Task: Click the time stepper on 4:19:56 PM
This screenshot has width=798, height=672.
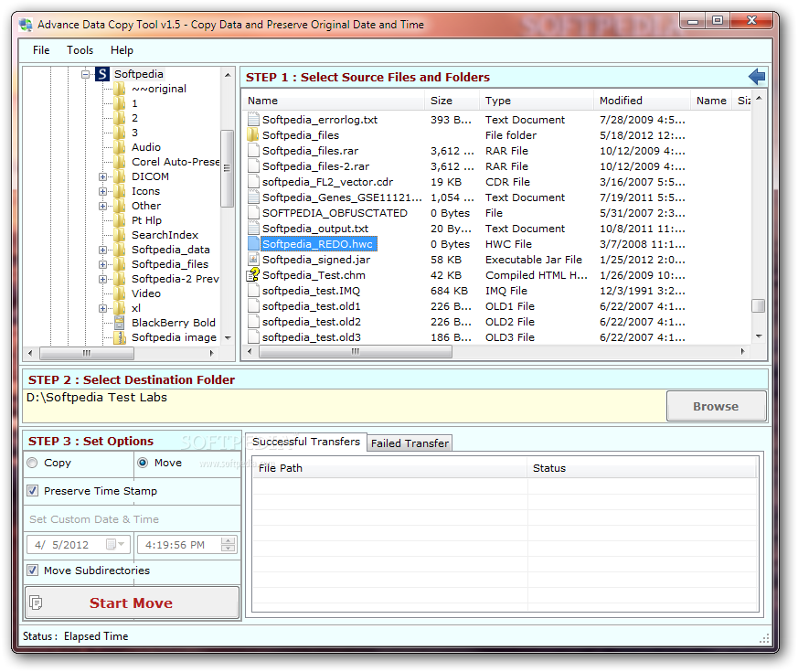Action: coord(228,544)
